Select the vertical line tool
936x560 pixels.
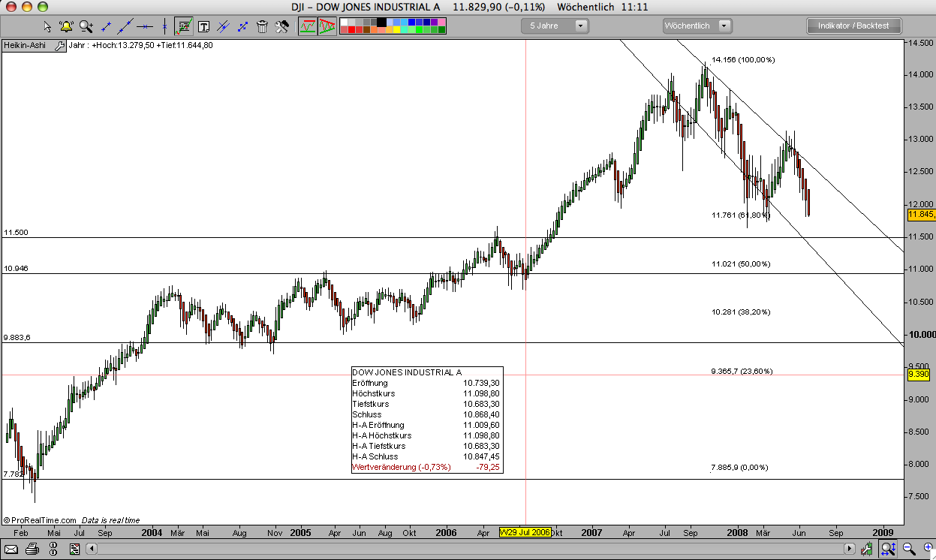click(x=164, y=26)
